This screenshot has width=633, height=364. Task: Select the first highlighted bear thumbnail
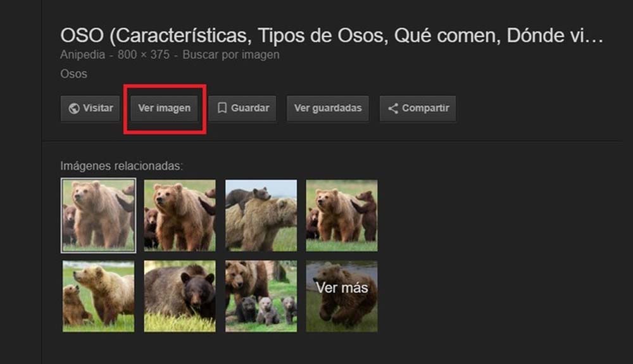tap(99, 215)
